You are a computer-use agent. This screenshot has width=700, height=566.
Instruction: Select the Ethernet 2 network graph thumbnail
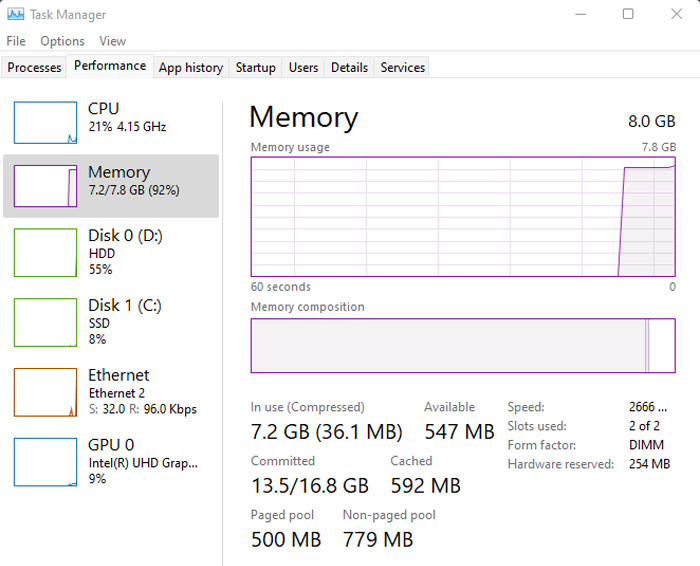click(45, 392)
